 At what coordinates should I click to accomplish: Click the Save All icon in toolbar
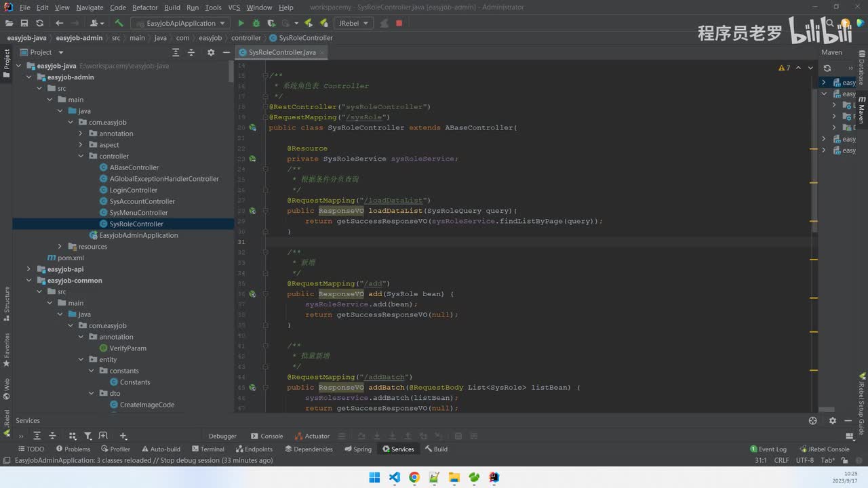coord(24,23)
